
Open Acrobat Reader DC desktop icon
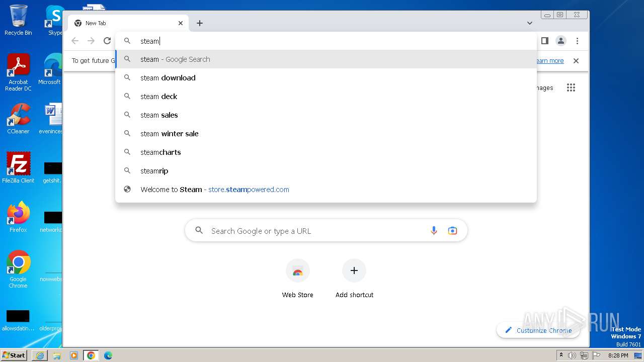18,73
